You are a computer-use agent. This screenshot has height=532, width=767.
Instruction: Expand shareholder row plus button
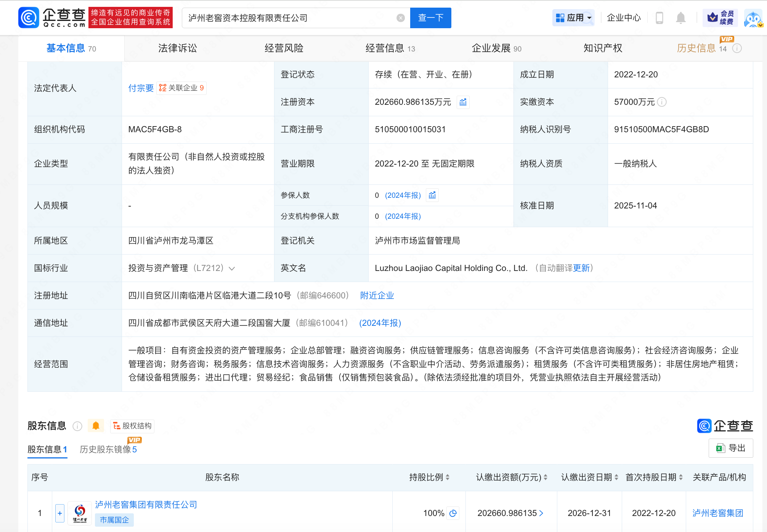[x=60, y=513]
